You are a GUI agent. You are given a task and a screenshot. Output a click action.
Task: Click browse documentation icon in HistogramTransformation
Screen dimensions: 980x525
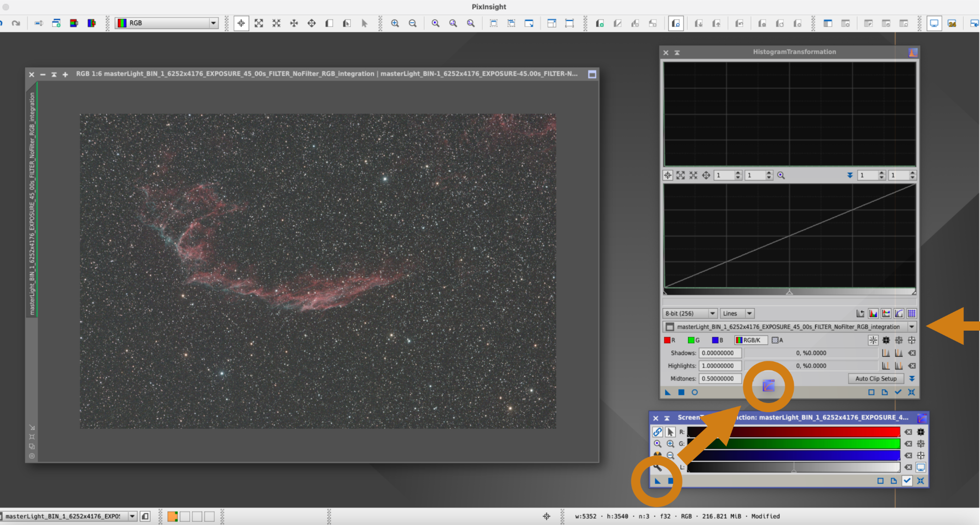coord(885,392)
